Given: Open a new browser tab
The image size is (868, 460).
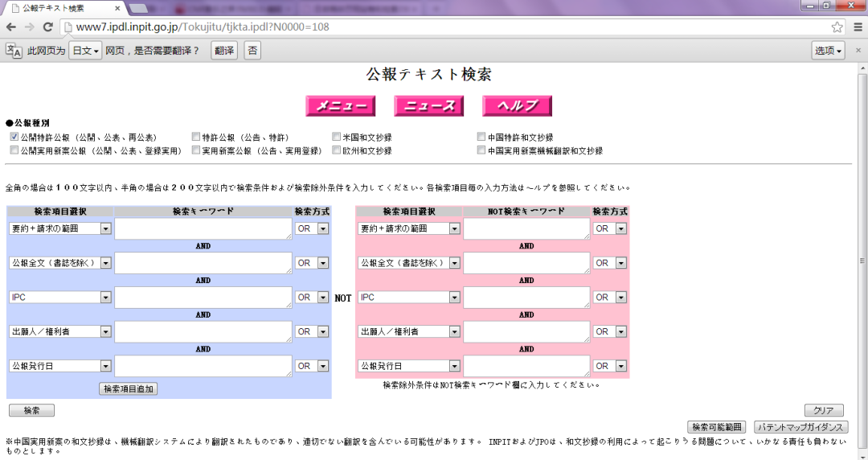Looking at the screenshot, I should click(x=138, y=8).
